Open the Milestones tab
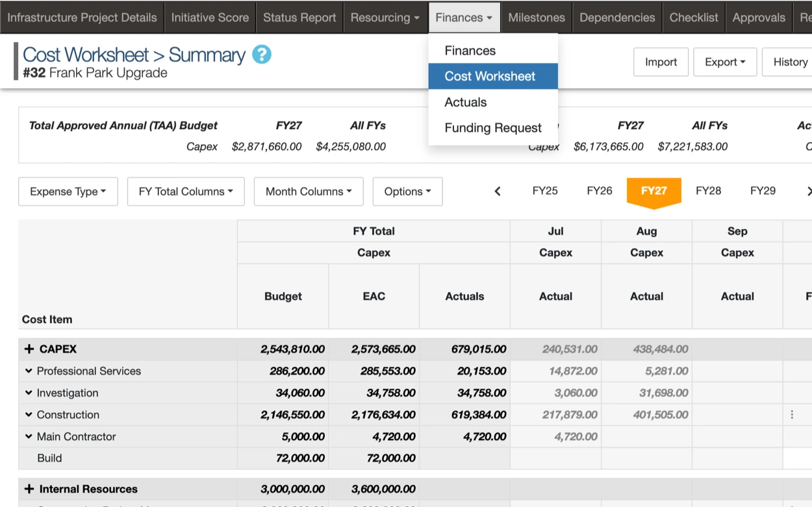Screen dimensions: 812x507 coord(537,18)
